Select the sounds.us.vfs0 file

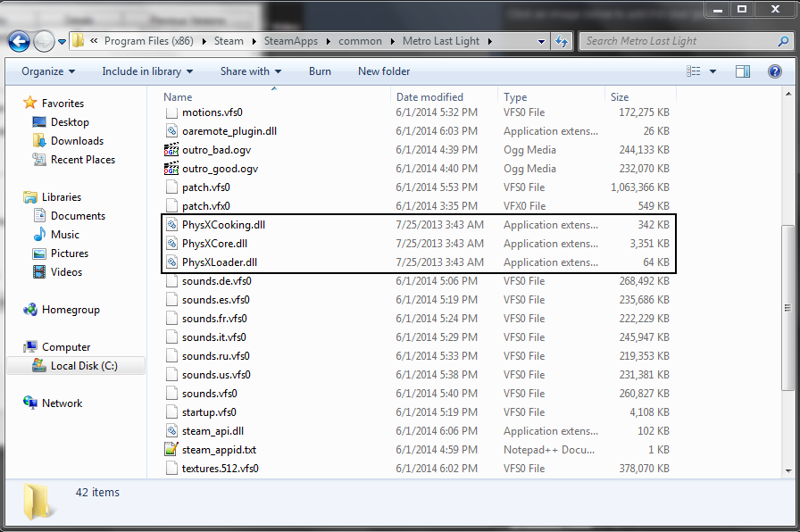tap(216, 375)
